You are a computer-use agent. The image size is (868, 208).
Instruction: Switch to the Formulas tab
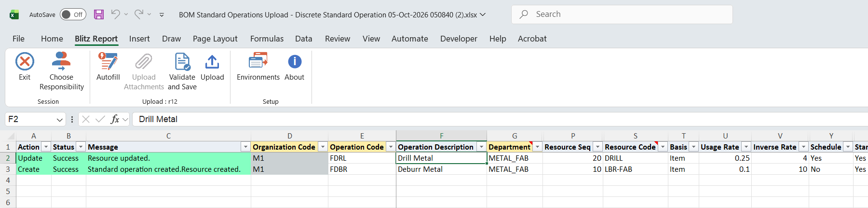[267, 39]
